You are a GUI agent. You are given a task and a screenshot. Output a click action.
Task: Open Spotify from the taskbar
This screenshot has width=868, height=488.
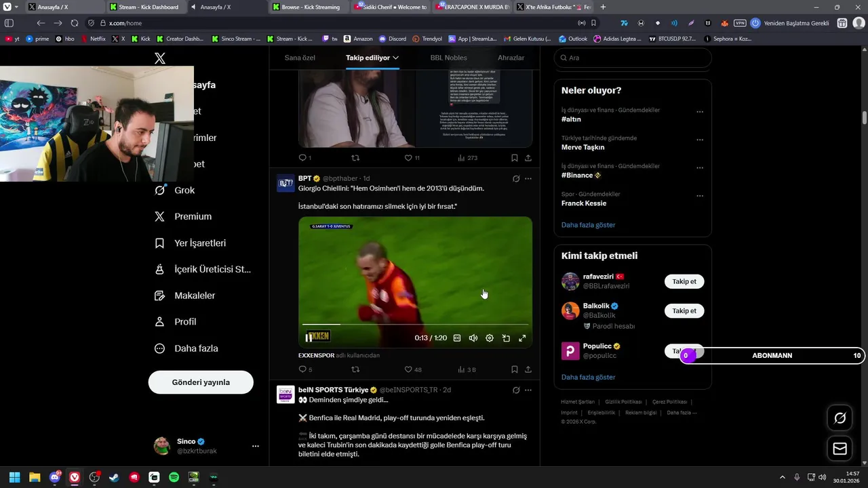tap(174, 477)
